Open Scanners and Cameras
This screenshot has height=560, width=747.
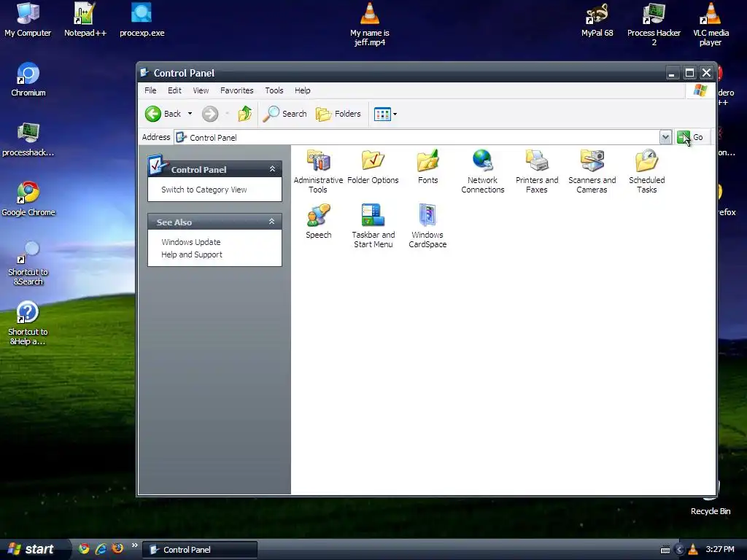click(592, 171)
